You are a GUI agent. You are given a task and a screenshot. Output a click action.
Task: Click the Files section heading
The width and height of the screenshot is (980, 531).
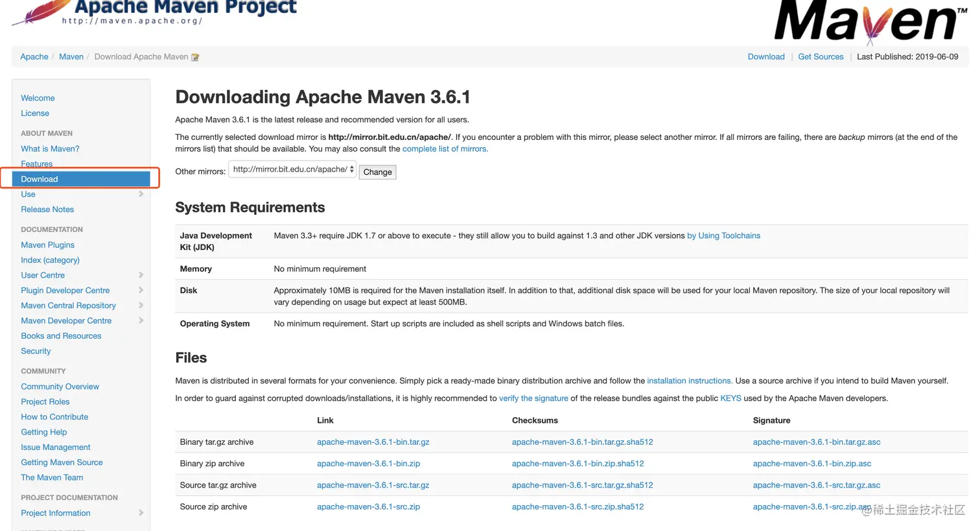(191, 358)
